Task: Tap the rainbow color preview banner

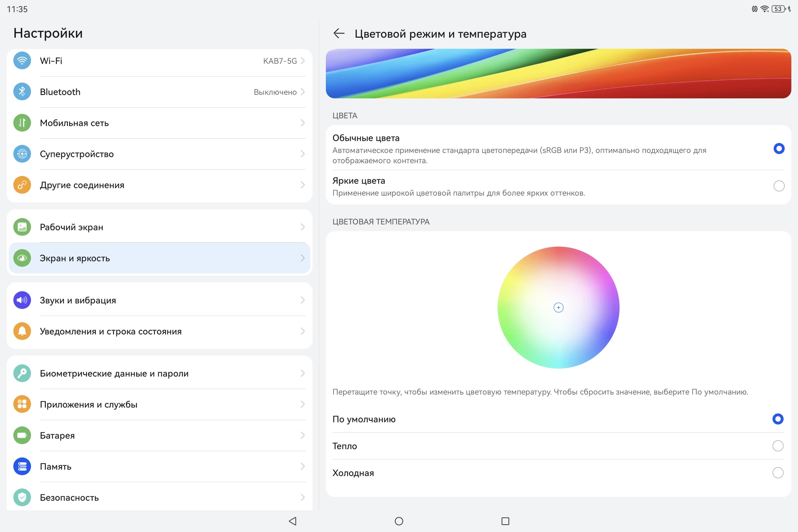Action: (x=558, y=74)
